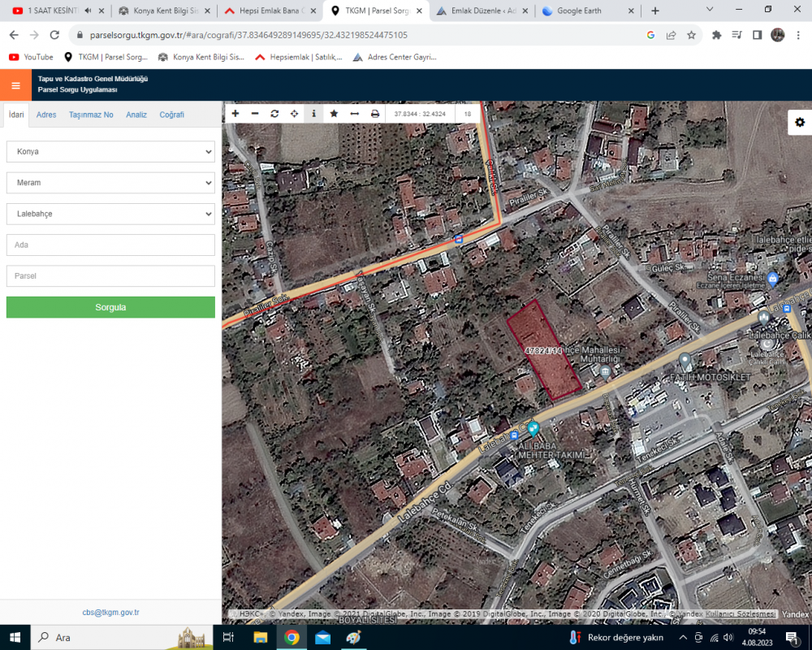Open the orange hamburger menu
Viewport: 812px width, 650px height.
click(x=15, y=85)
